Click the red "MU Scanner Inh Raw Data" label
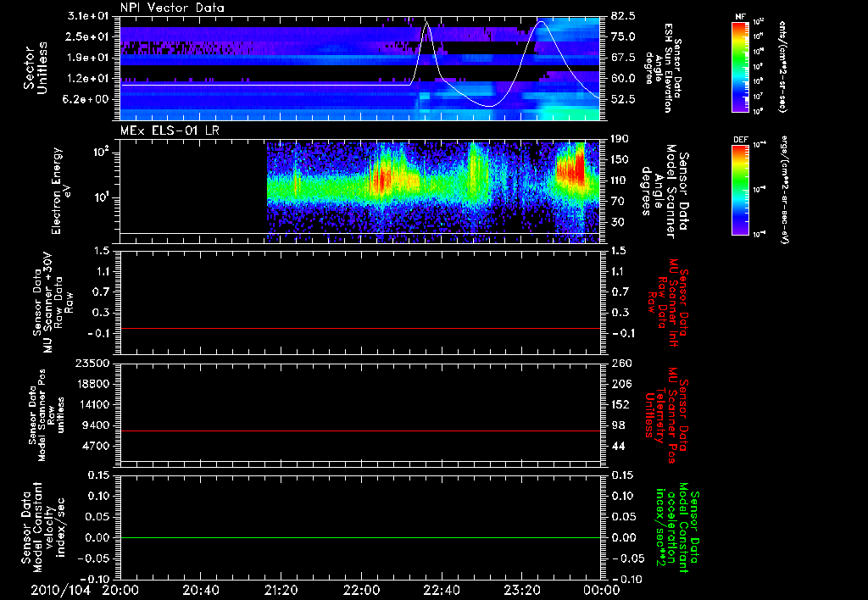Image resolution: width=868 pixels, height=600 pixels. [666, 303]
